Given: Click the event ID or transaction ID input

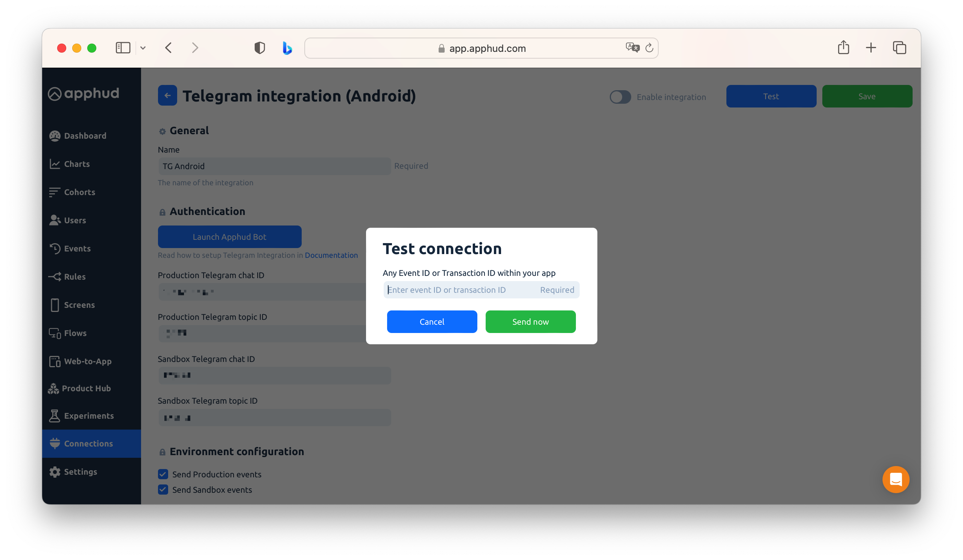Looking at the screenshot, I should click(481, 290).
